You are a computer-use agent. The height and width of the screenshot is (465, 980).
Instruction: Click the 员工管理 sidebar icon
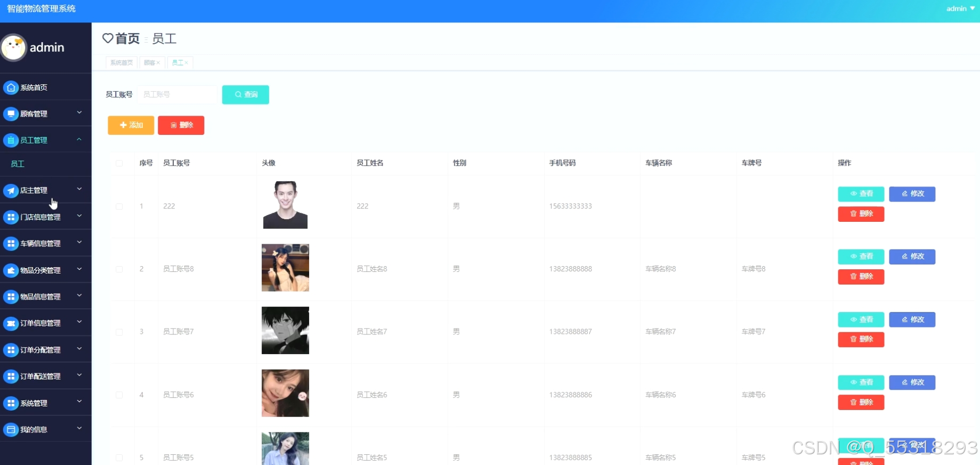(11, 140)
